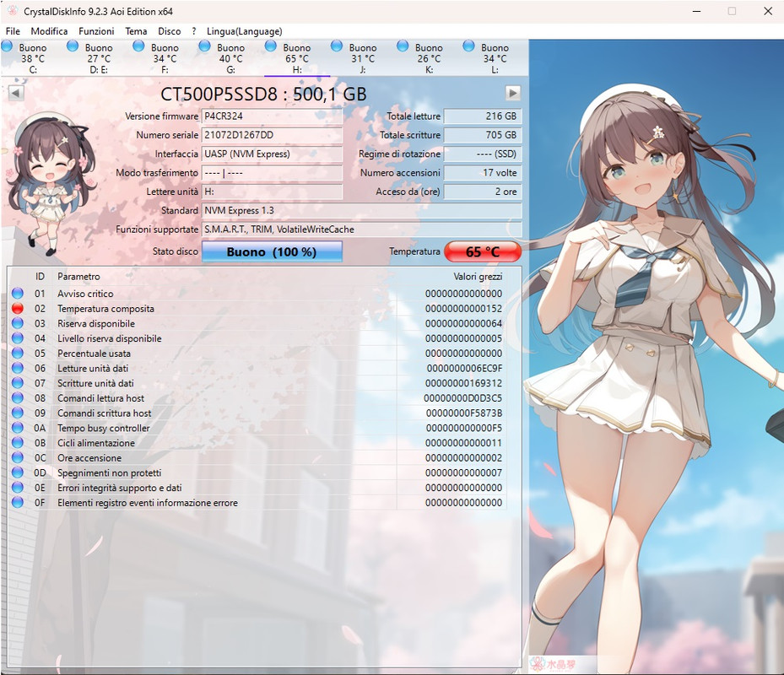Click raw value 0000000169312
This screenshot has width=784, height=675.
pos(463,383)
